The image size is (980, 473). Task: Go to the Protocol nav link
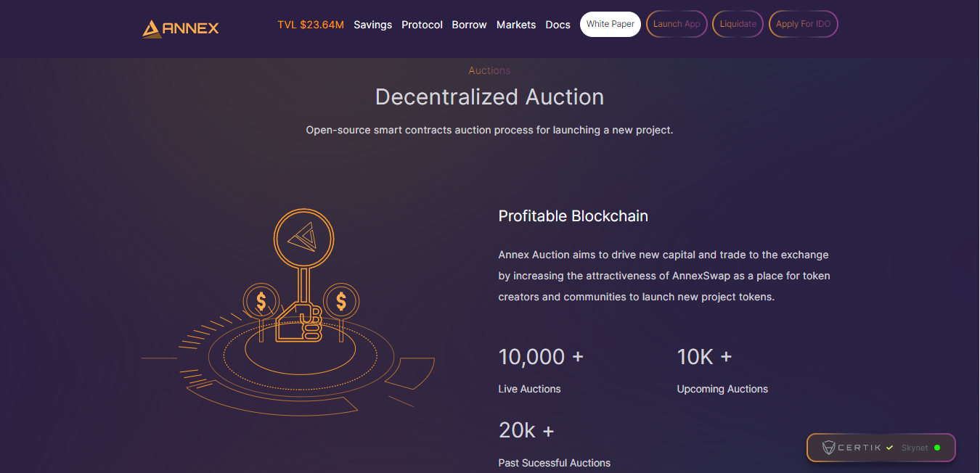422,25
